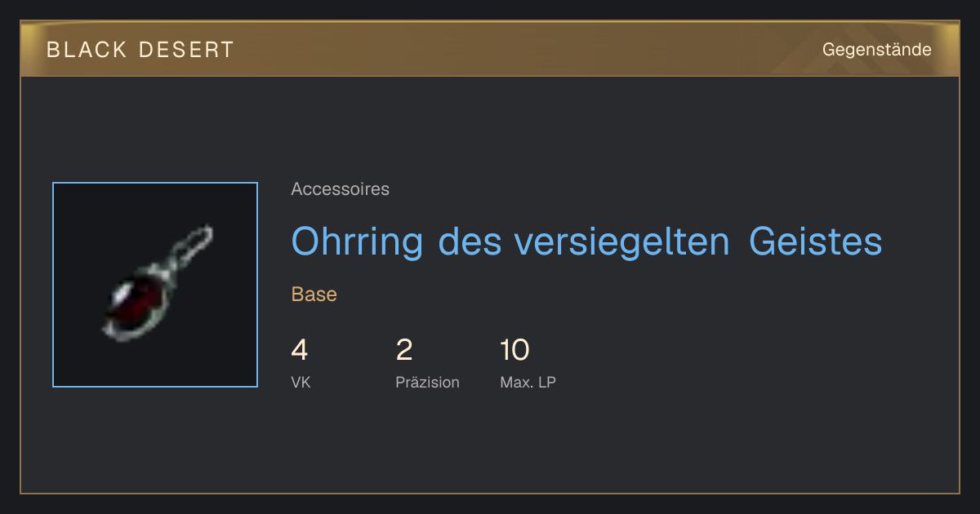Click the word Ohrring in the title

(358, 241)
